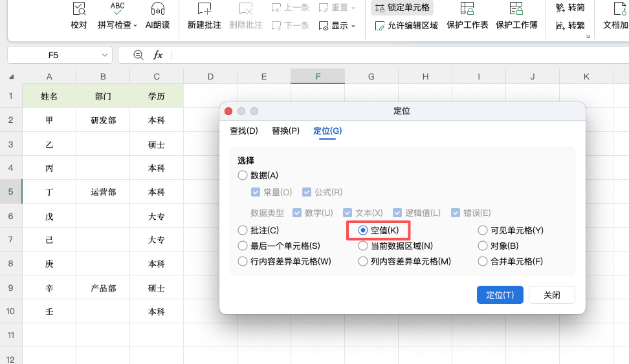The width and height of the screenshot is (629, 364).
Task: Select column A header
Action: click(49, 76)
